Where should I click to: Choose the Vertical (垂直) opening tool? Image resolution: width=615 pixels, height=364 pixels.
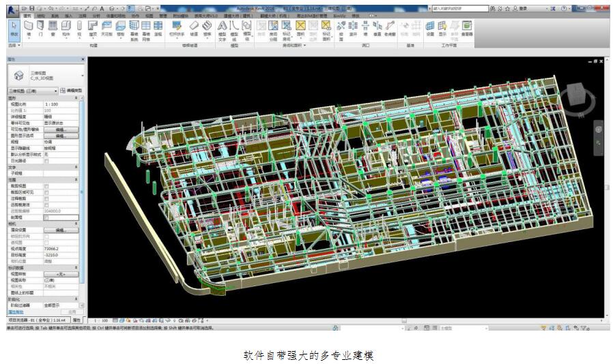coord(377,29)
